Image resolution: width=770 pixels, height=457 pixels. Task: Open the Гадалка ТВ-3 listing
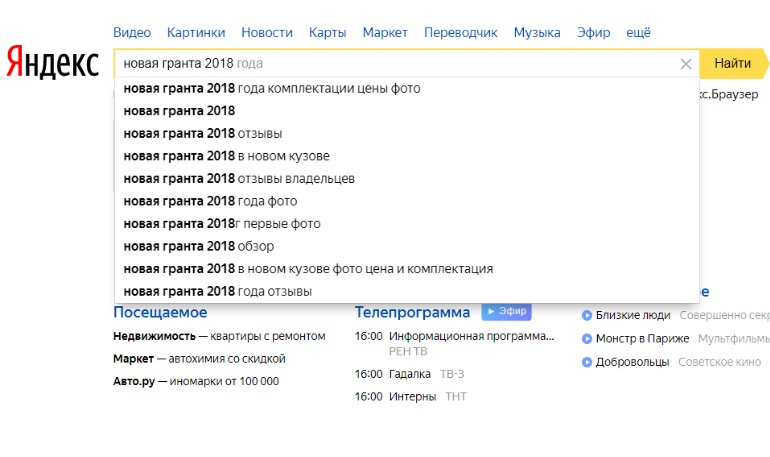pos(410,374)
